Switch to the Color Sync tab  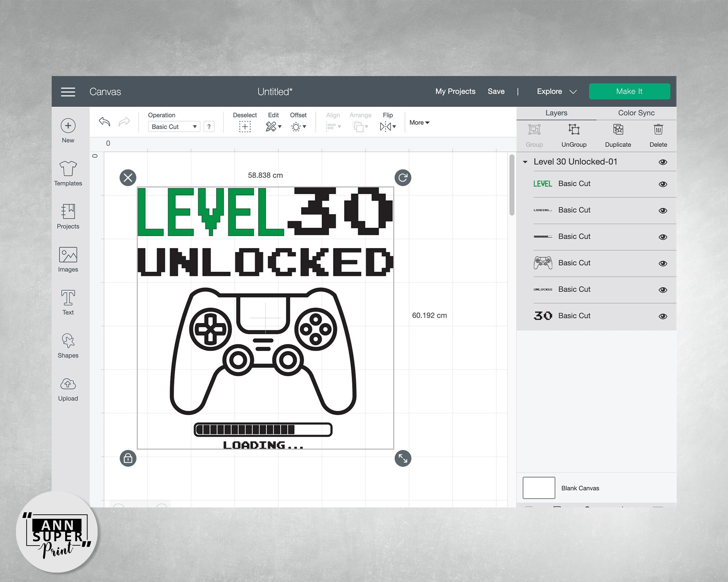pyautogui.click(x=636, y=113)
